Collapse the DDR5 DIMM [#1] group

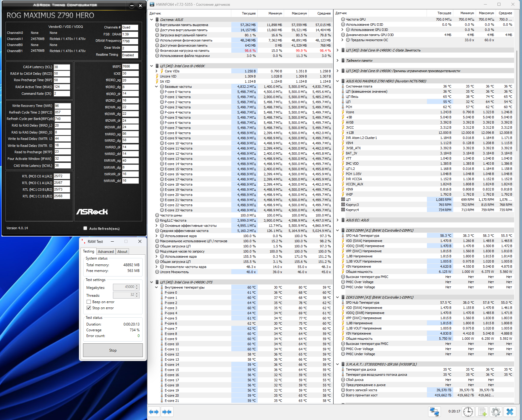point(338,230)
